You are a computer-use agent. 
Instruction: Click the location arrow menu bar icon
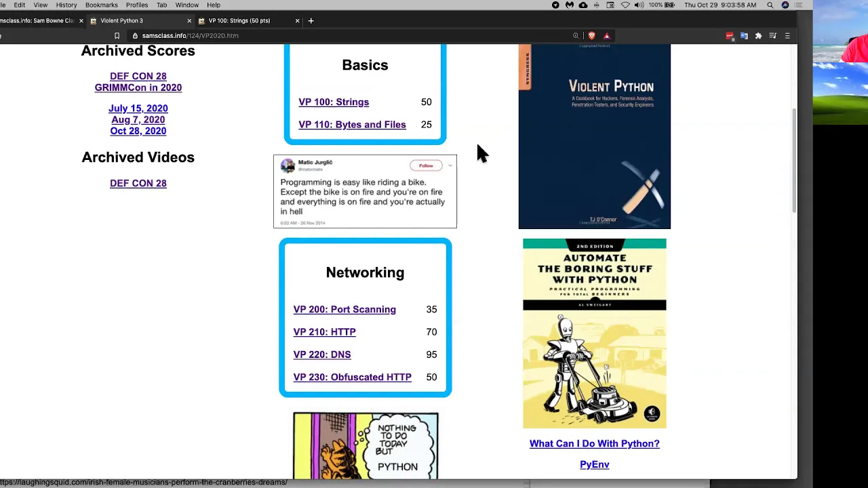click(x=555, y=5)
